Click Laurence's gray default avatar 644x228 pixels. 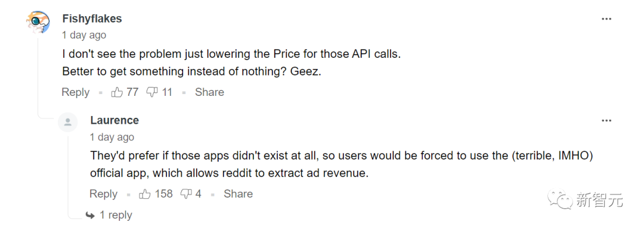coord(68,122)
